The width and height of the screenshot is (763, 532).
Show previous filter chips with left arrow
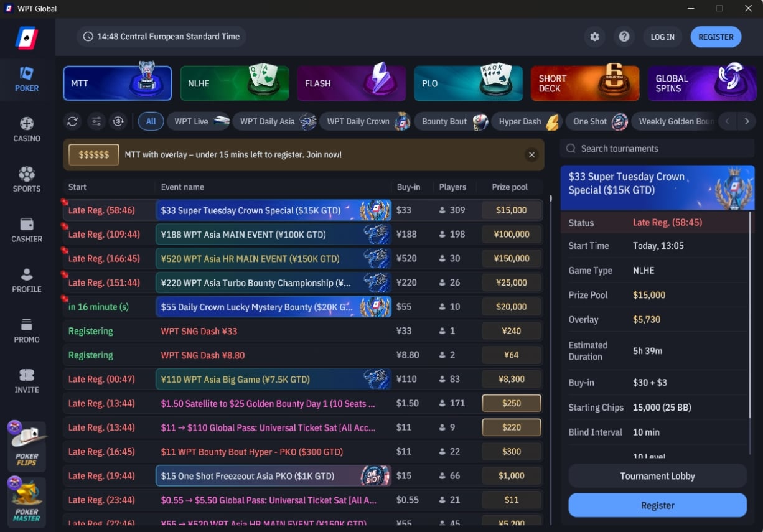(727, 121)
